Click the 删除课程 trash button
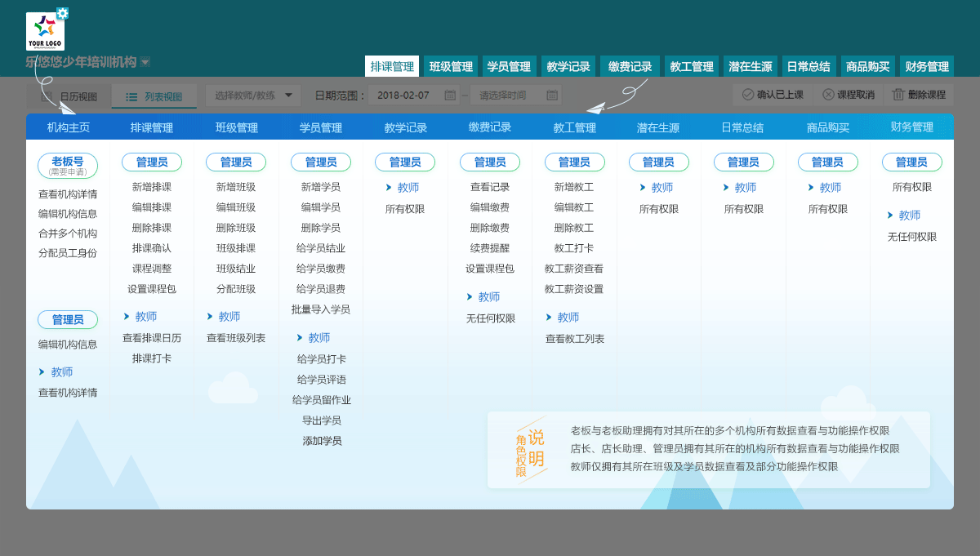The width and height of the screenshot is (980, 556). (919, 95)
